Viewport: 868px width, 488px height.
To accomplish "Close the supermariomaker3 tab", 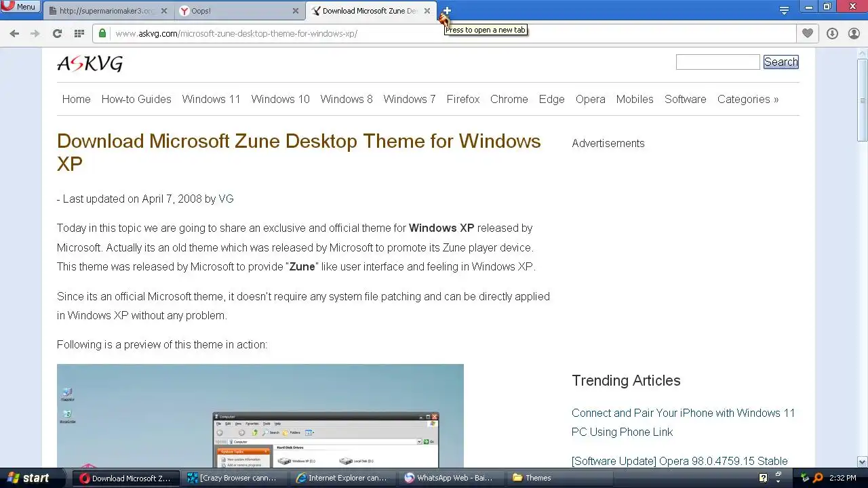I will (x=164, y=11).
